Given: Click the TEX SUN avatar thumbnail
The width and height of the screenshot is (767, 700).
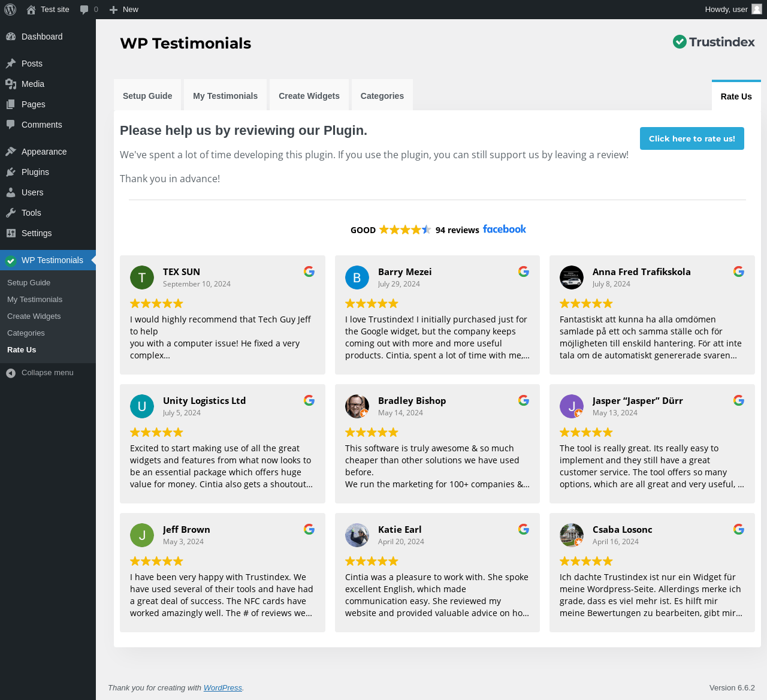Looking at the screenshot, I should (142, 277).
